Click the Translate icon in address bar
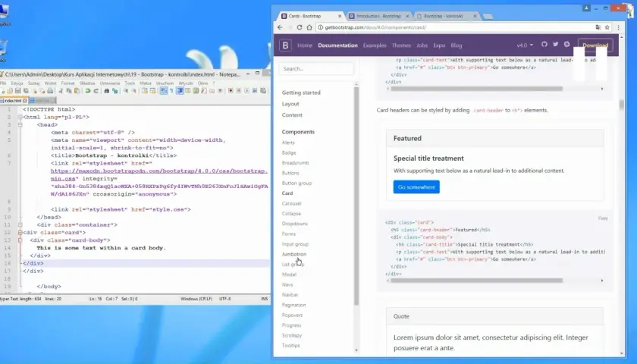637x364 pixels. [x=598, y=27]
